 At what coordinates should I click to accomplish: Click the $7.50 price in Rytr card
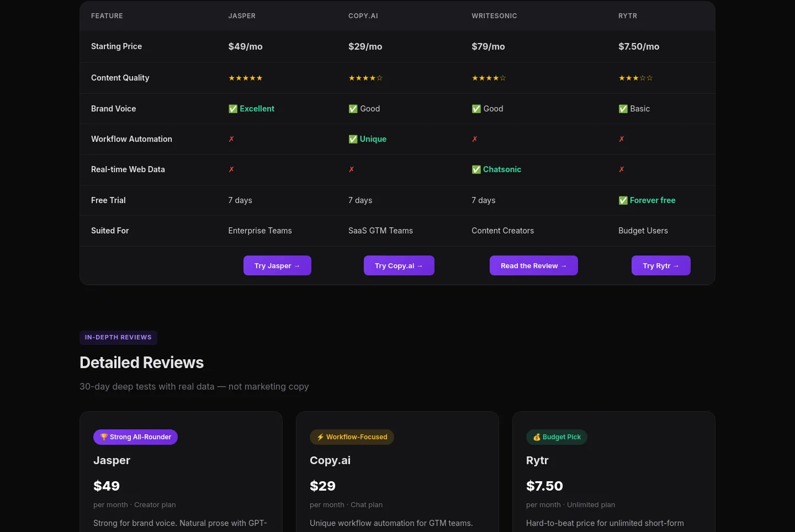tap(544, 486)
